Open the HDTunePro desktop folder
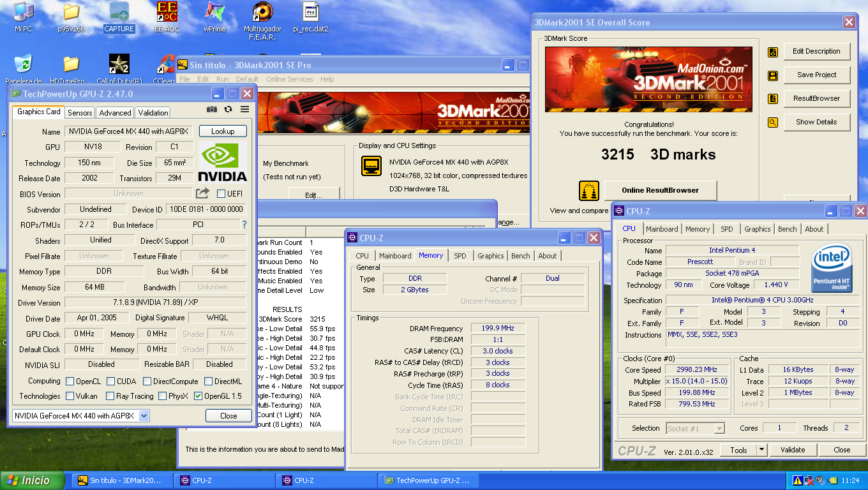 click(x=71, y=70)
